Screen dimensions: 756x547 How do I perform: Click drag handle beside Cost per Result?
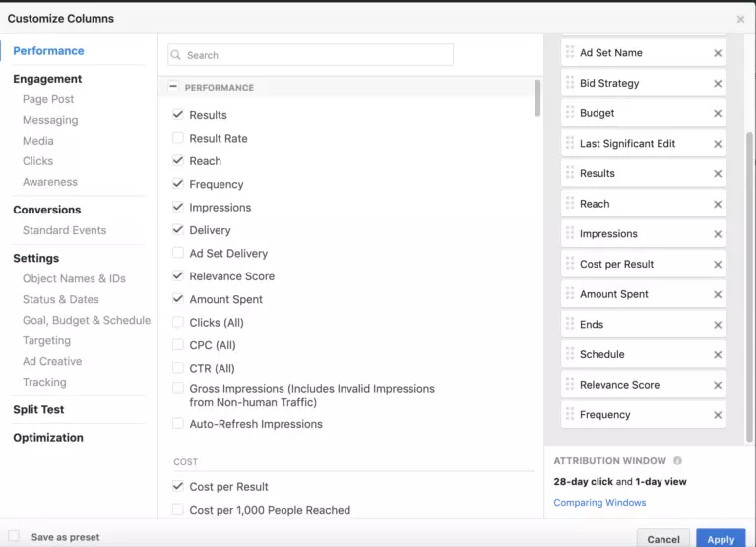coord(570,264)
